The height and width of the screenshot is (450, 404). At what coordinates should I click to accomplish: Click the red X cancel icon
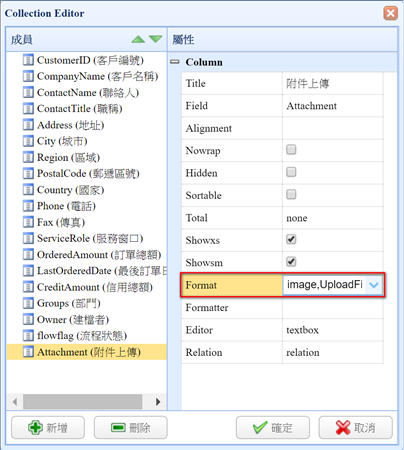click(343, 427)
